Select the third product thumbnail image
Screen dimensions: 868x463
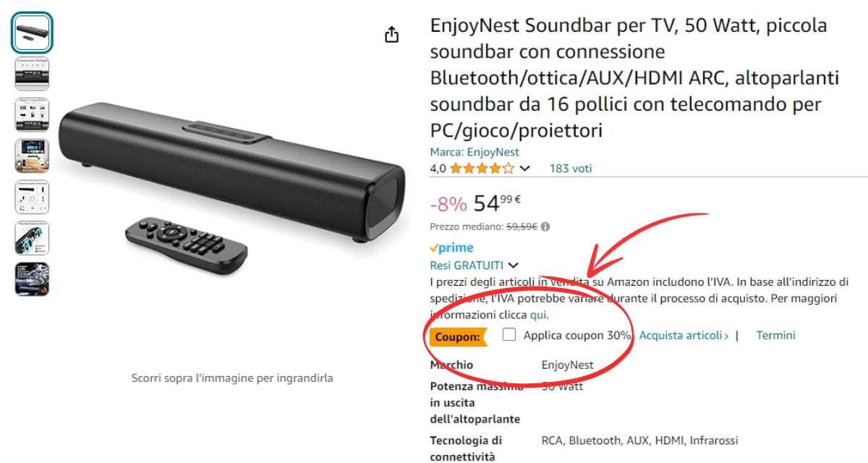pyautogui.click(x=32, y=114)
